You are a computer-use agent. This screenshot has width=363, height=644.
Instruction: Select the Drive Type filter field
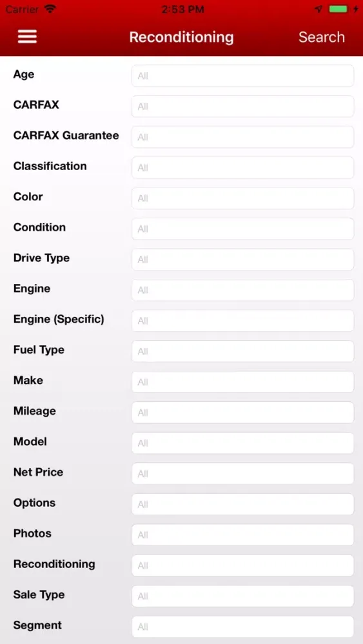coord(242,260)
